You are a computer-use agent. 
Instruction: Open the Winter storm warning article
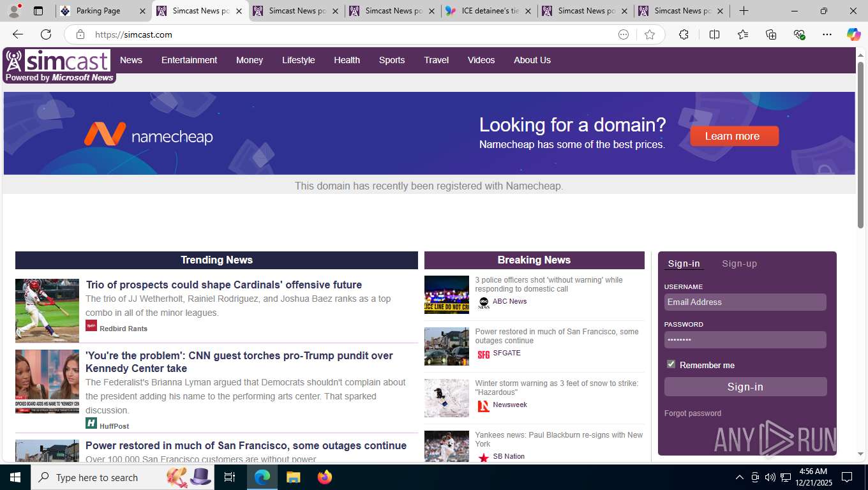[557, 388]
